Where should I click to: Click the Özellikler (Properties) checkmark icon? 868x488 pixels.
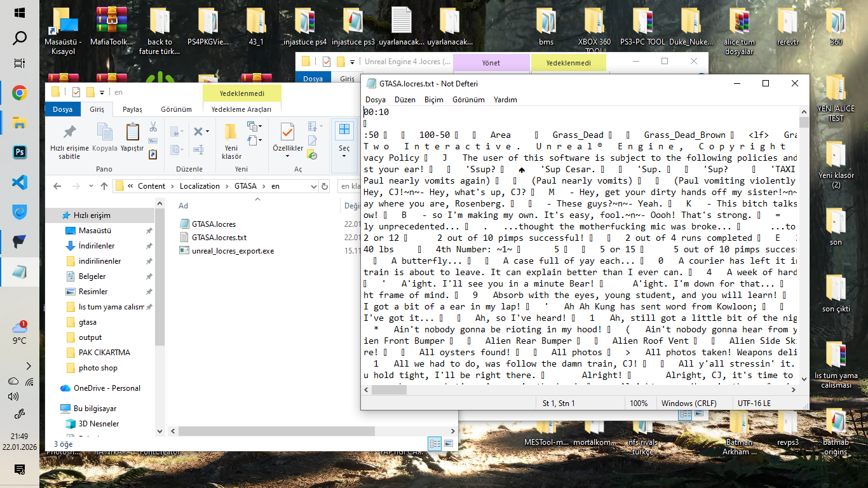point(287,132)
